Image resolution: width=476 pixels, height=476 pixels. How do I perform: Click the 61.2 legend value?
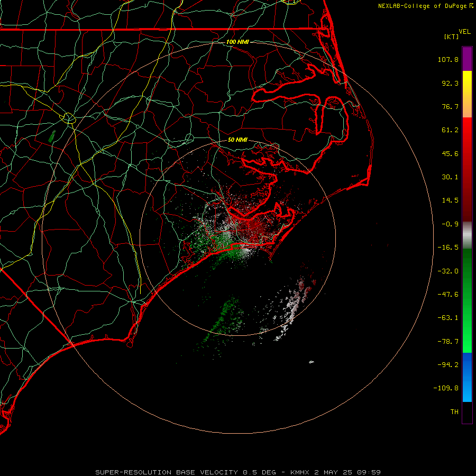[450, 130]
